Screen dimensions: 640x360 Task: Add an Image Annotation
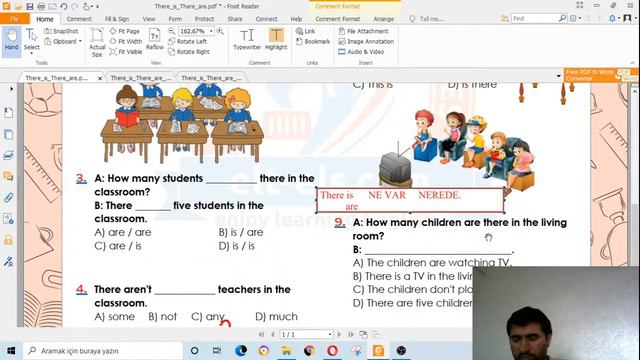click(366, 41)
